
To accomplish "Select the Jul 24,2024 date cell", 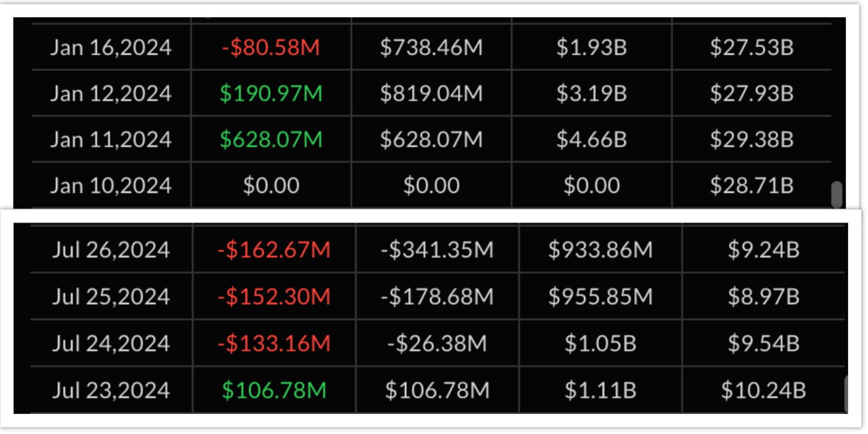I will [x=111, y=343].
